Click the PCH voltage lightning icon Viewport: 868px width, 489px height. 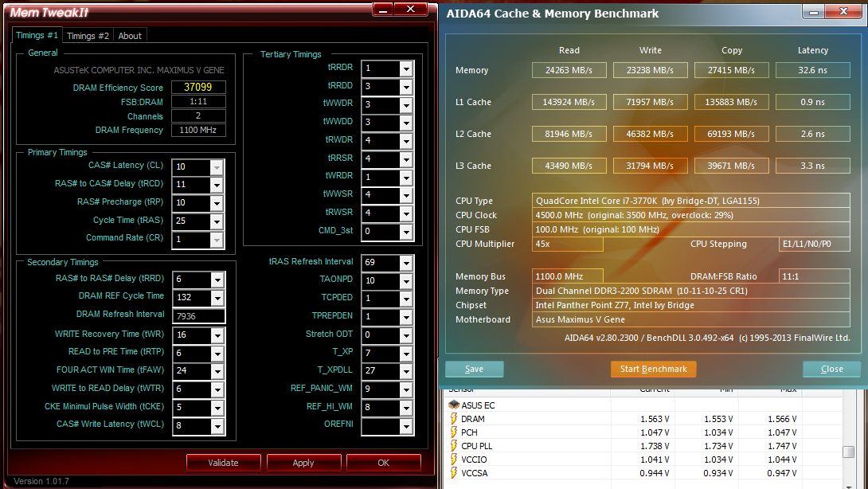(x=454, y=432)
